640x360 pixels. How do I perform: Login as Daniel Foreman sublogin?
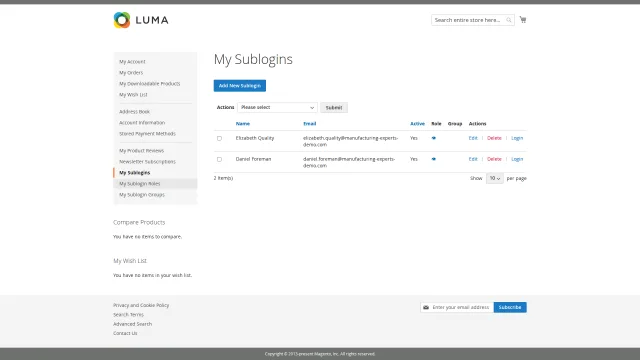[517, 159]
